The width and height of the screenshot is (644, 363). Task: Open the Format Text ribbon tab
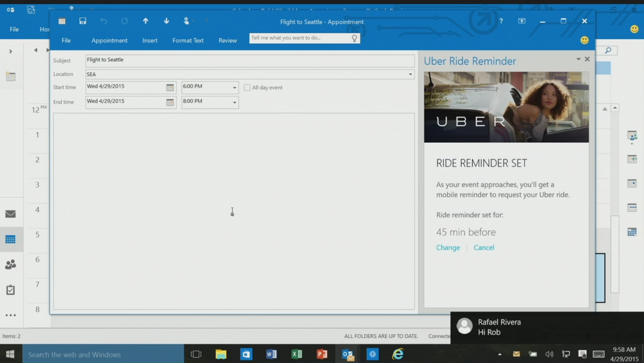(188, 40)
